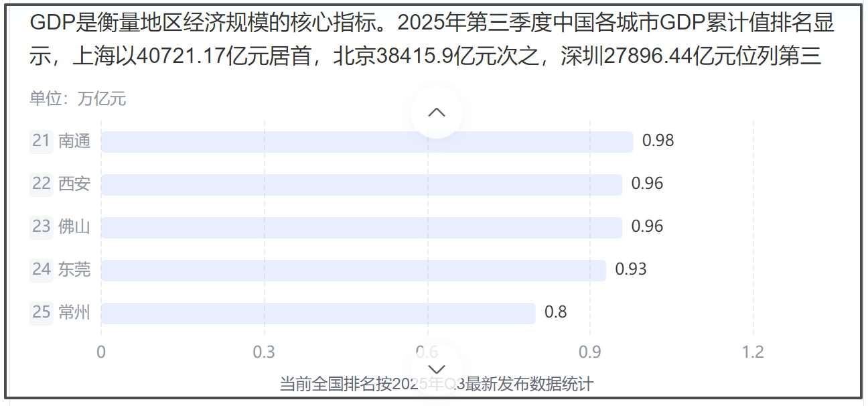Click the 东莞 GDP bar
The height and width of the screenshot is (406, 868).
pyautogui.click(x=355, y=269)
